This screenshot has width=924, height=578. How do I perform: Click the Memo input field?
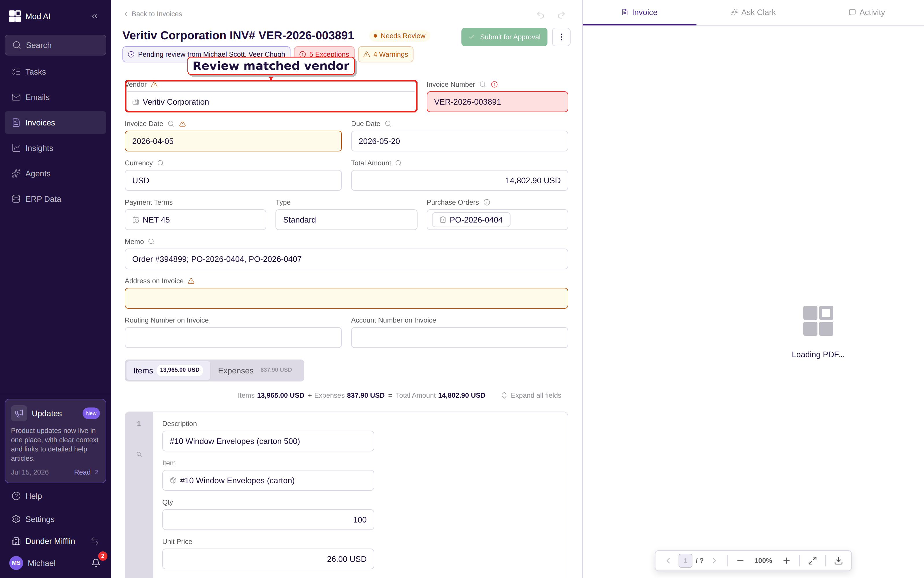click(x=346, y=259)
